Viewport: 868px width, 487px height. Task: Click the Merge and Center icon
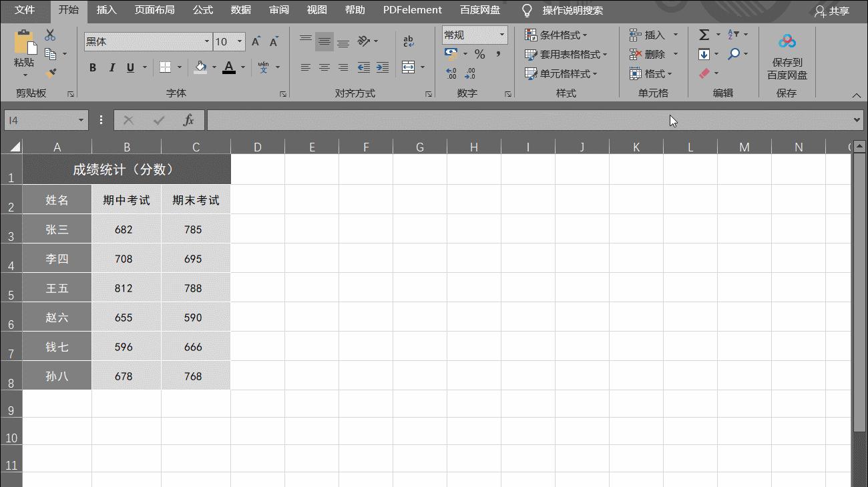(410, 67)
